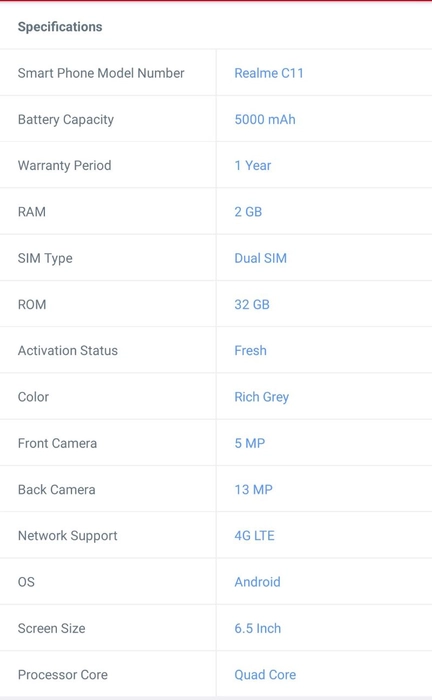This screenshot has width=432, height=700.
Task: Select the 13 MP back camera value
Action: point(253,489)
